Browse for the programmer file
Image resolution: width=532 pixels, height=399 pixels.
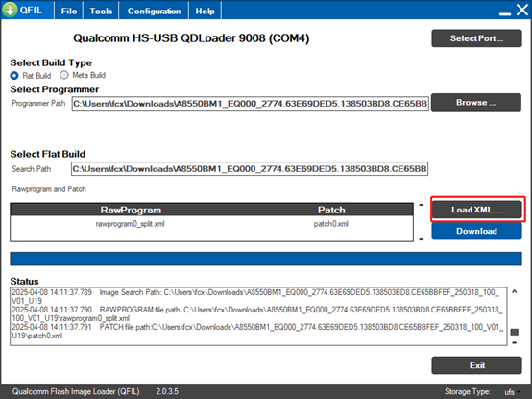[476, 102]
